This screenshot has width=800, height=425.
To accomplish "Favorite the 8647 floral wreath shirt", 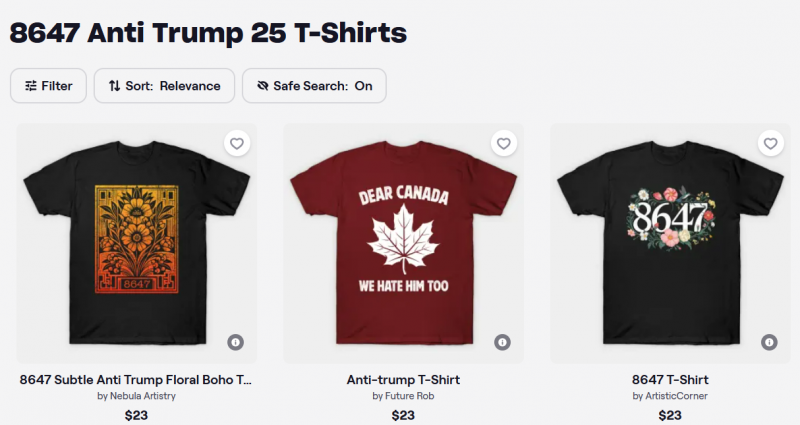I will pos(770,143).
